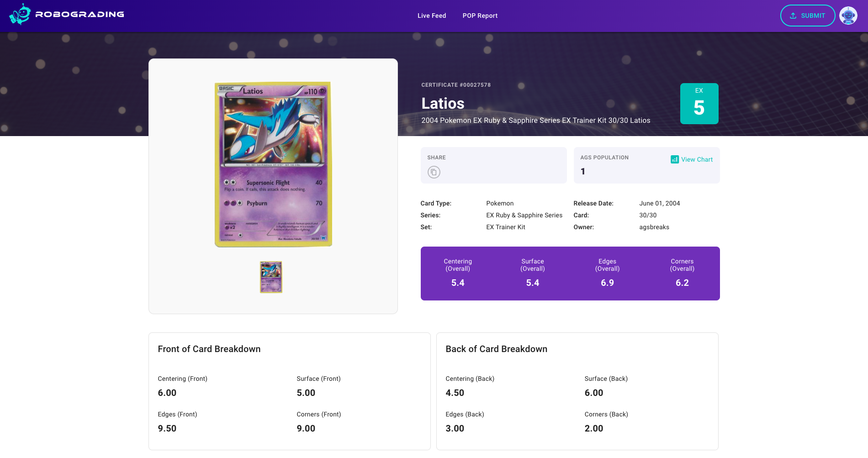Click the EX 5 grade badge
868x458 pixels.
click(x=699, y=104)
